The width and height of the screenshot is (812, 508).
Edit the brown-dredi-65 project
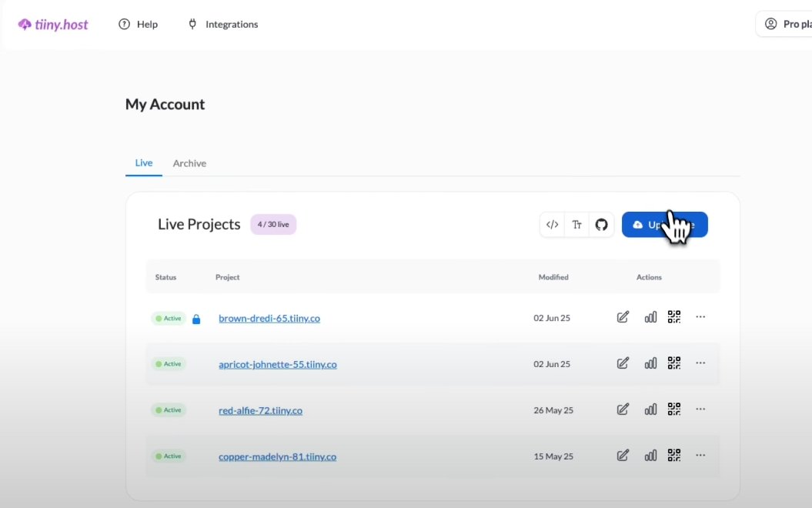[623, 317]
